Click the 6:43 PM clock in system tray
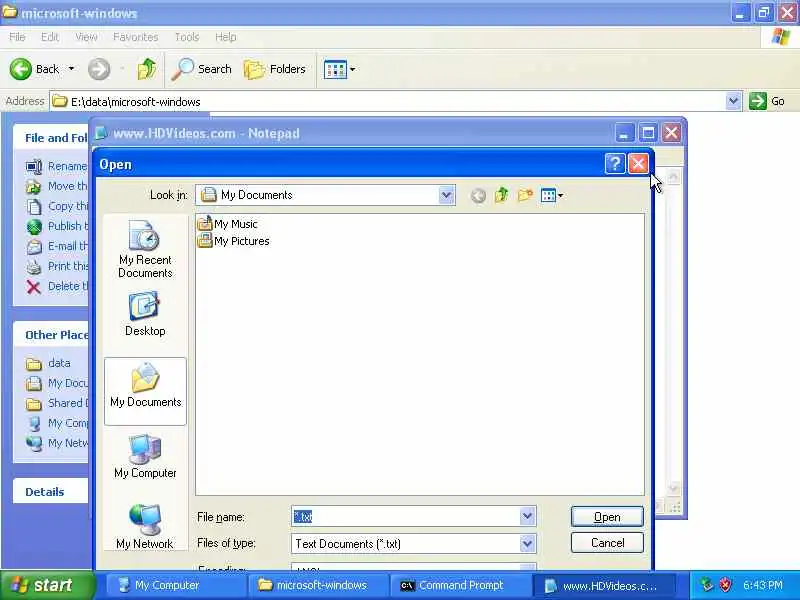This screenshot has width=800, height=600. [763, 585]
